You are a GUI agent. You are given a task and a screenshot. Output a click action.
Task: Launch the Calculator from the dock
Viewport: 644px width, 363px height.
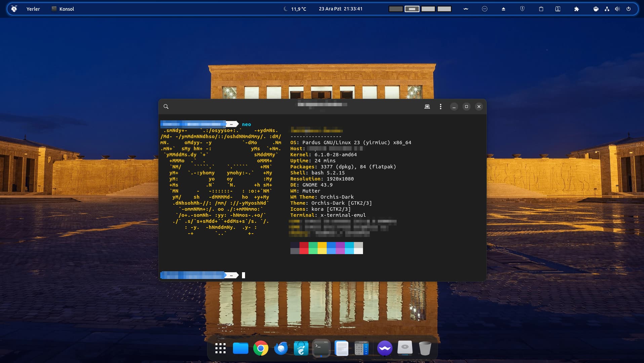pos(362,349)
